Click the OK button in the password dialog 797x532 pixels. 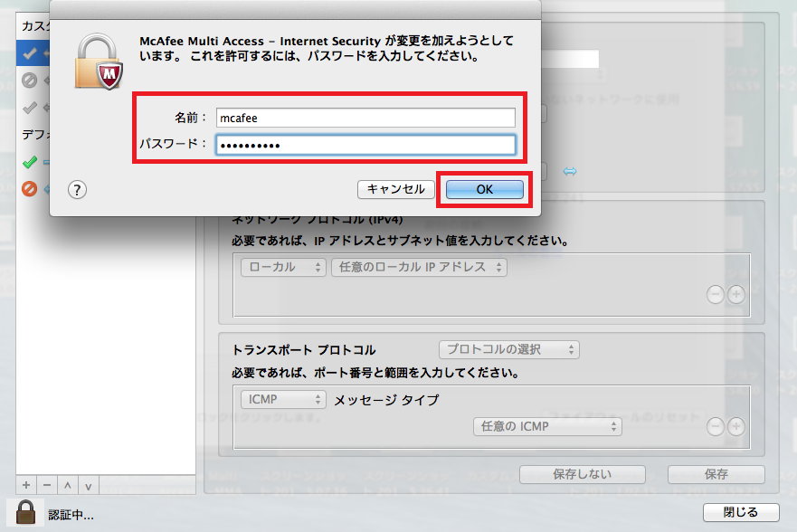[x=484, y=189]
